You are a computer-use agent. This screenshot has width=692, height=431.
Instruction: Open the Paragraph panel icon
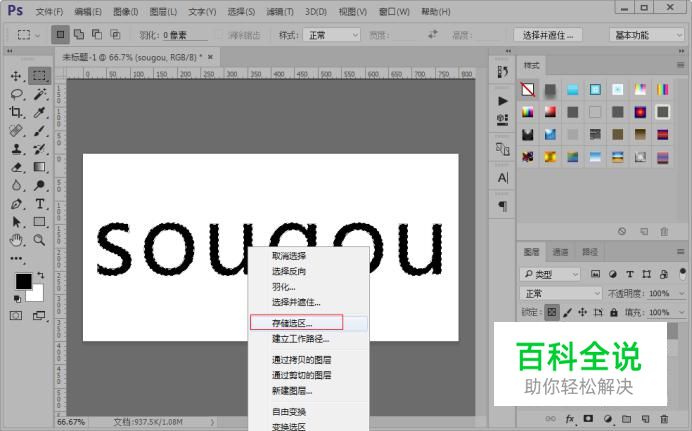[502, 206]
